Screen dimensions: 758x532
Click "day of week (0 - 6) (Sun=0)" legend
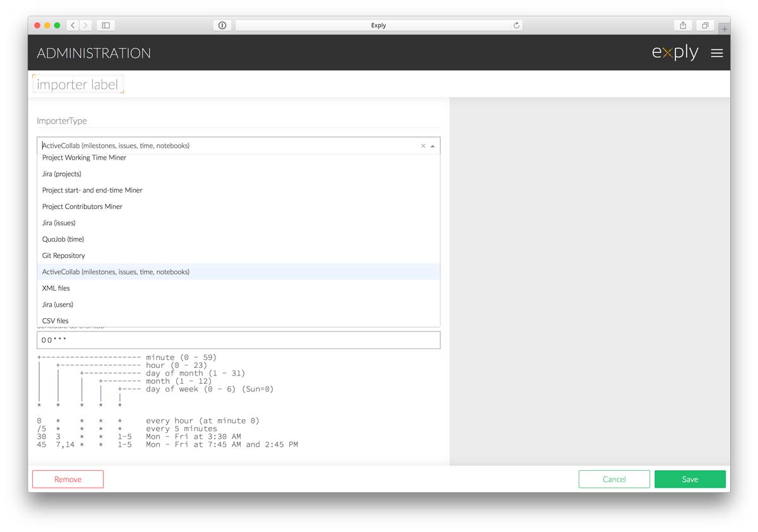point(210,389)
